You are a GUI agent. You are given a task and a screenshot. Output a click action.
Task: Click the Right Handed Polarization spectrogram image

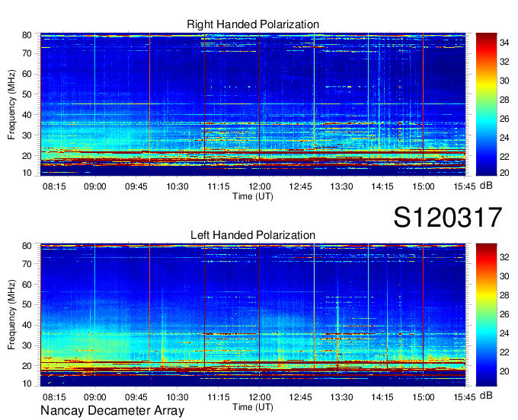pyautogui.click(x=253, y=104)
